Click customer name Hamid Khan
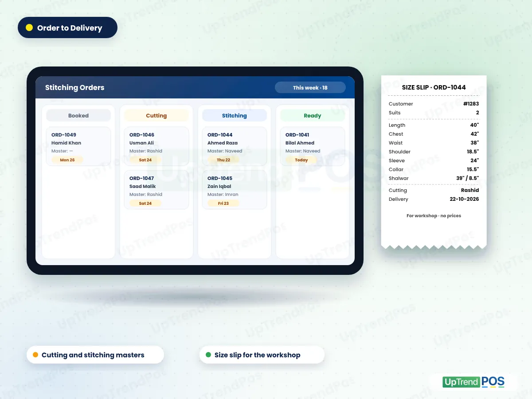The width and height of the screenshot is (532, 399). point(66,143)
